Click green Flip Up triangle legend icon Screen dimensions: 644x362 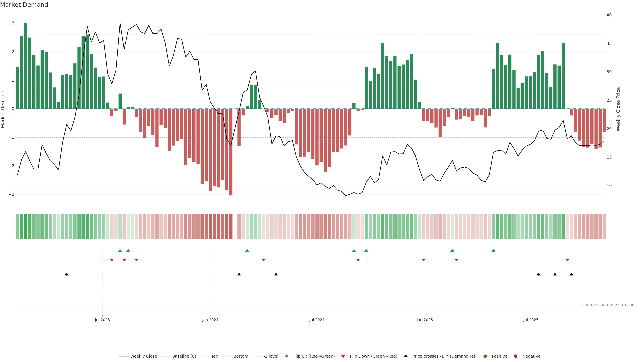[287, 356]
